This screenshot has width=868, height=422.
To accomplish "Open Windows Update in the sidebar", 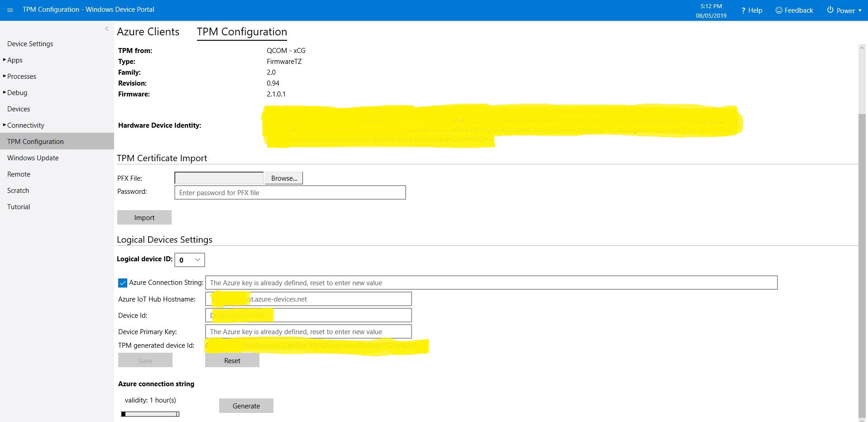I will click(33, 158).
